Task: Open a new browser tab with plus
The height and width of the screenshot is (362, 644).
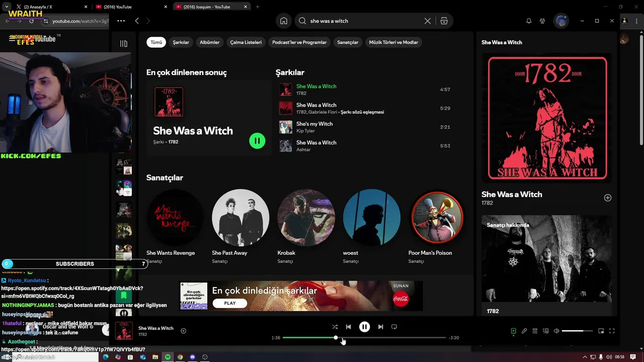Action: 258,7
